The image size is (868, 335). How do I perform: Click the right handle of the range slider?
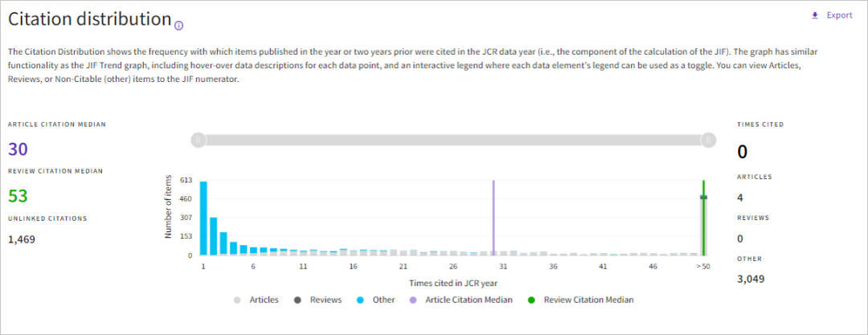pos(708,140)
